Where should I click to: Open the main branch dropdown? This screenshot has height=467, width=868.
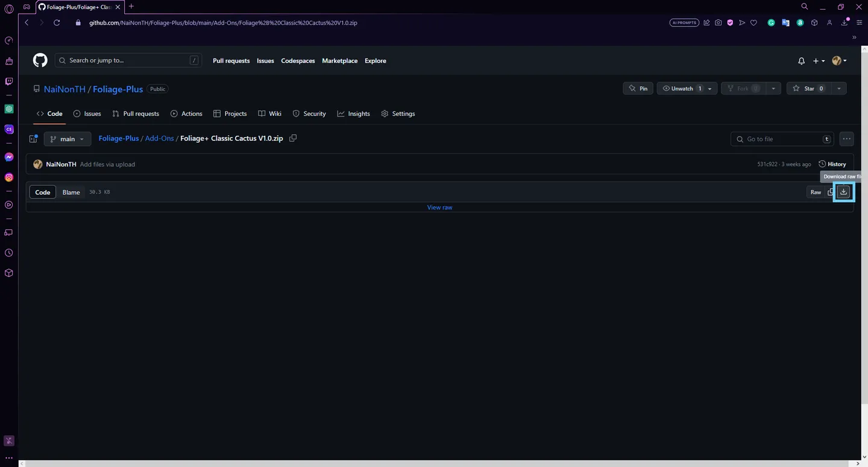(68, 139)
